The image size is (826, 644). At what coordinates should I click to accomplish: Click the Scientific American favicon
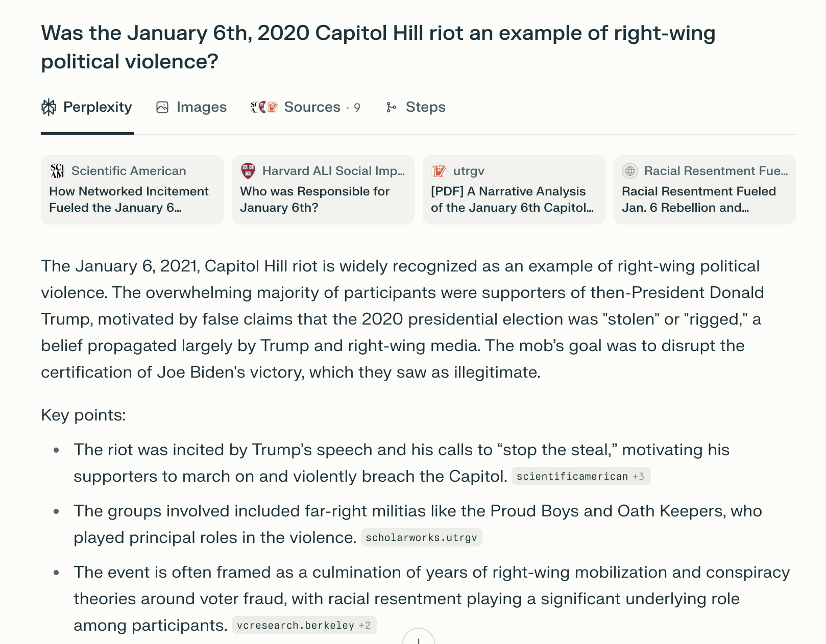coord(58,171)
